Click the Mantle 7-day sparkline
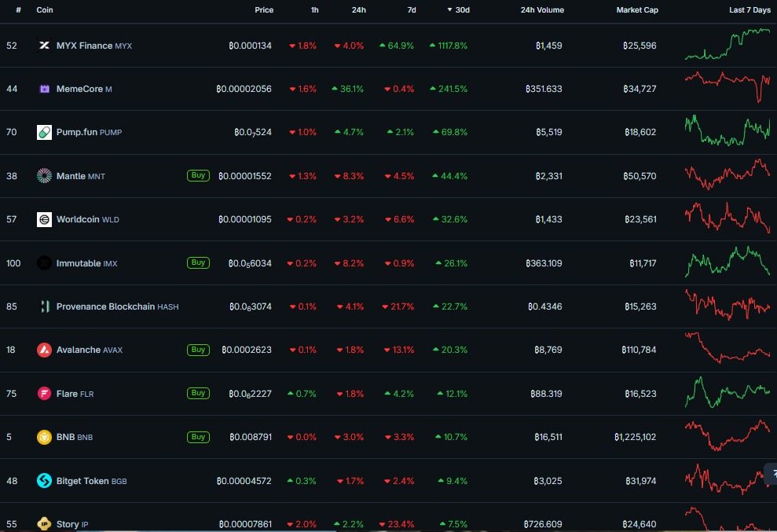The image size is (777, 532). pyautogui.click(x=728, y=174)
